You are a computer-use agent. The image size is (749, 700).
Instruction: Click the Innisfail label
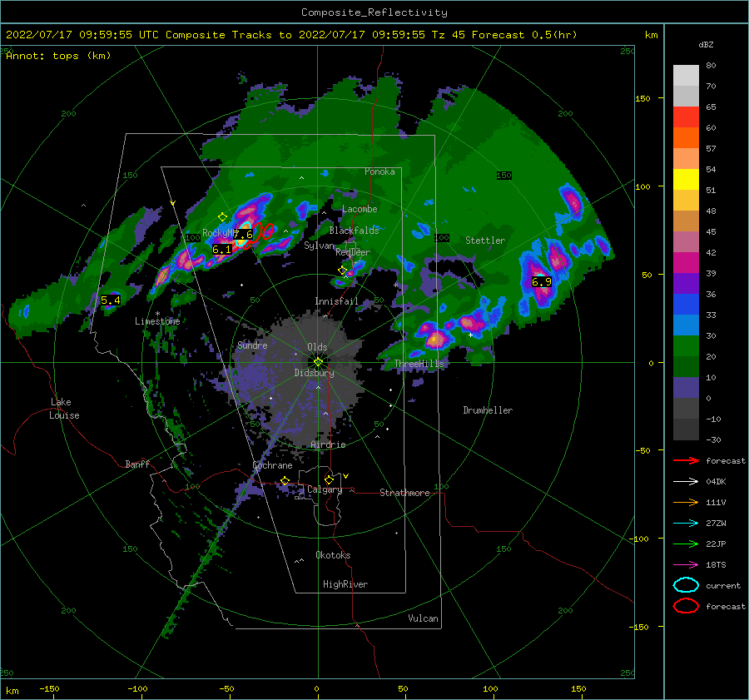[336, 301]
